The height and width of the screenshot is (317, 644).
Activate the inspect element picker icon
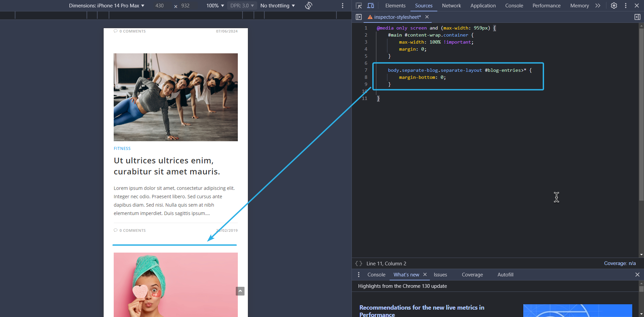click(359, 6)
